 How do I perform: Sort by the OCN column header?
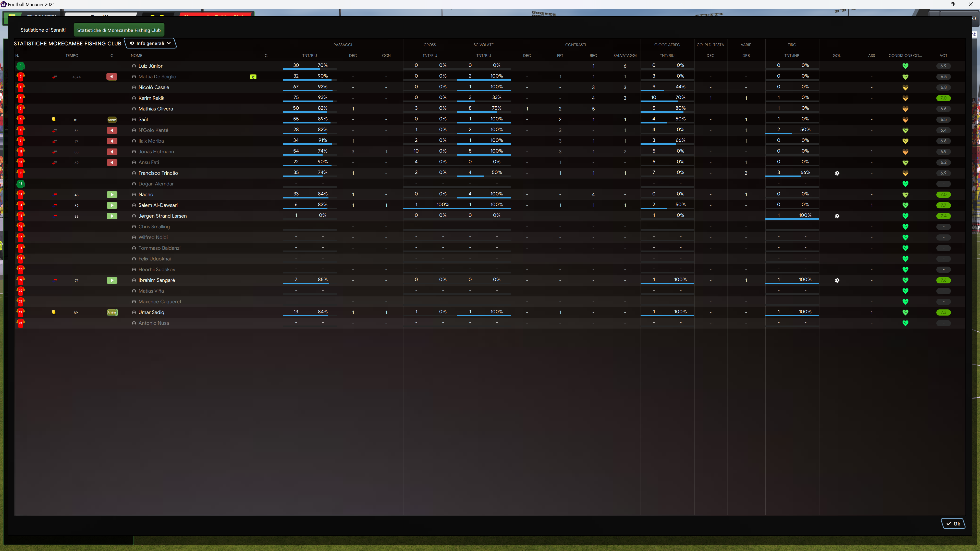click(x=386, y=56)
